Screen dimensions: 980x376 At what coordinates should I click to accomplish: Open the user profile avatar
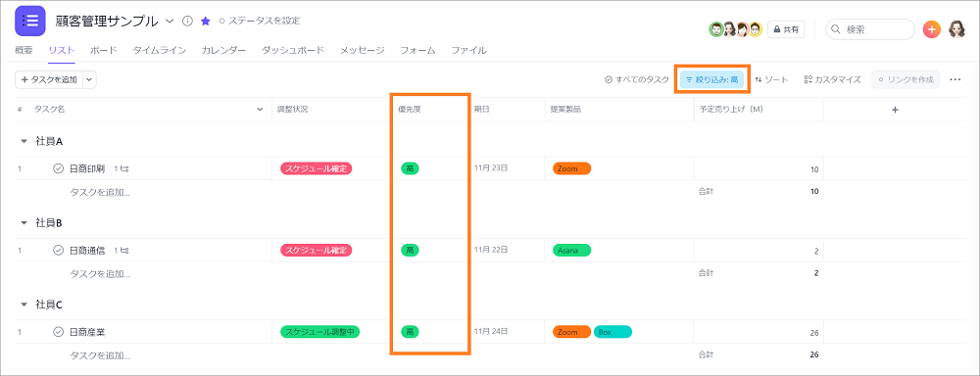coord(956,28)
